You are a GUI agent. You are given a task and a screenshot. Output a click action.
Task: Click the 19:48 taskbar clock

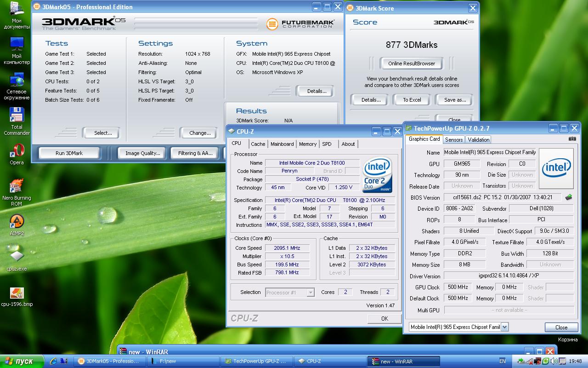coord(575,361)
